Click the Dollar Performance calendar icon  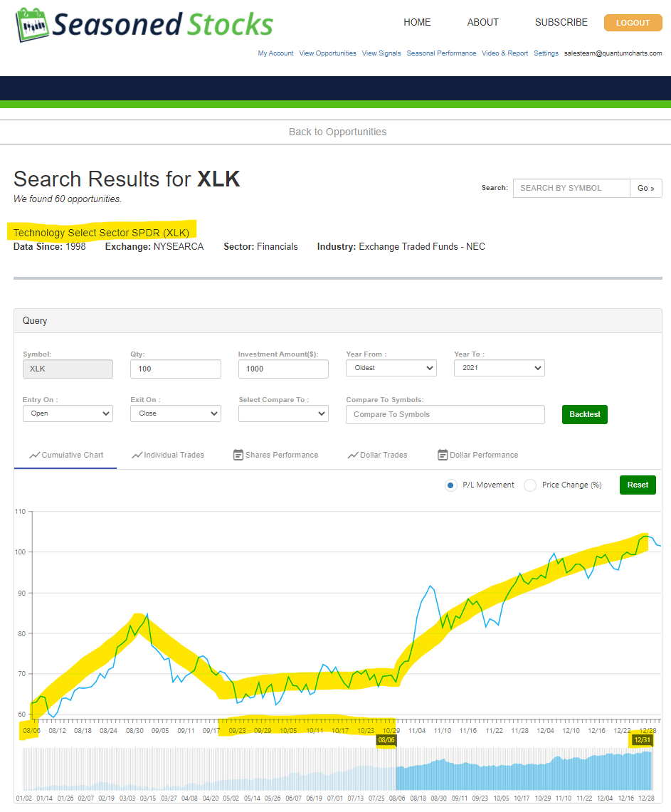coord(443,455)
